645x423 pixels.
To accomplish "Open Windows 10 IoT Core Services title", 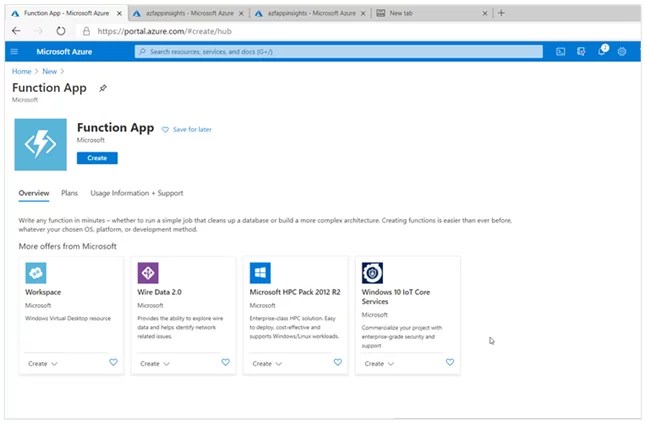I will pyautogui.click(x=396, y=296).
